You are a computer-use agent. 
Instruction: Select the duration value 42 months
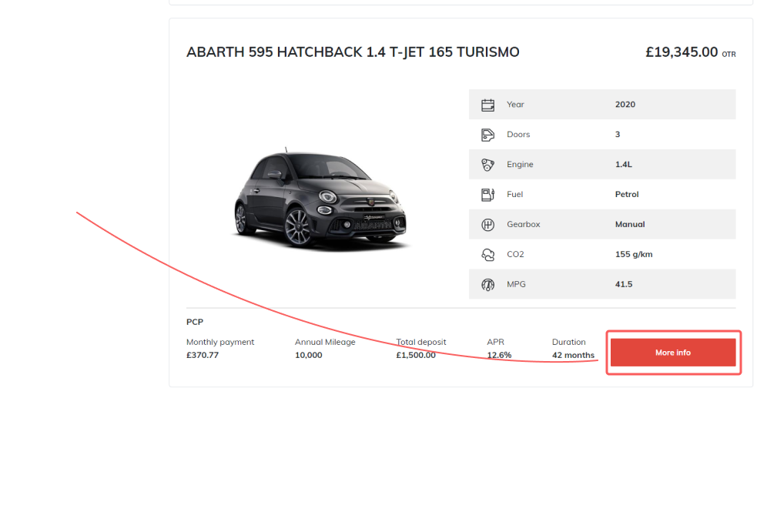pos(573,356)
